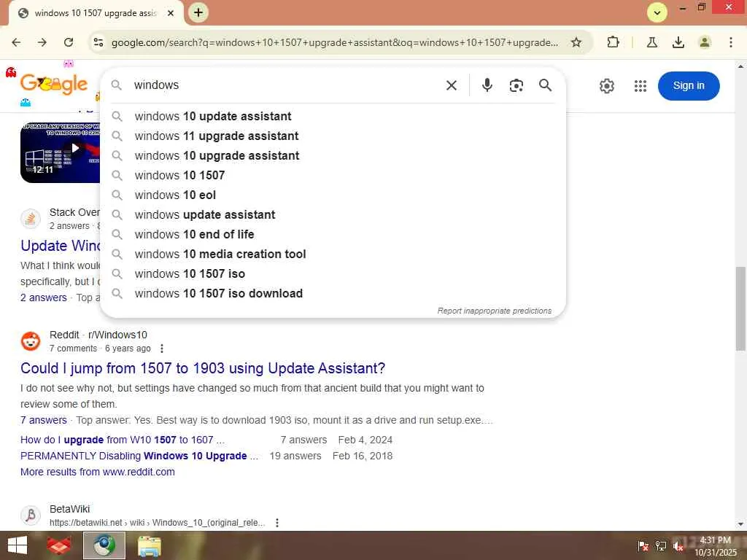Start voice search with microphone

(487, 85)
